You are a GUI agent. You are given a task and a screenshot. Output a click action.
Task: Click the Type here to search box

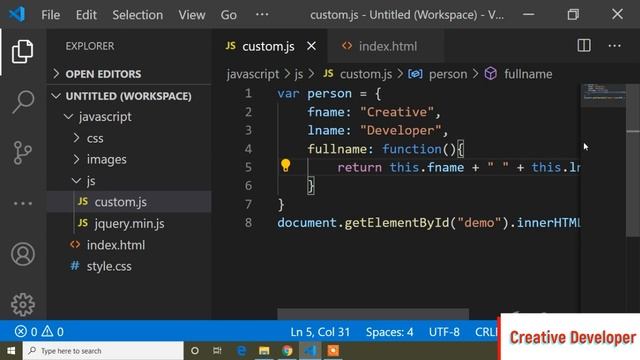pos(103,351)
